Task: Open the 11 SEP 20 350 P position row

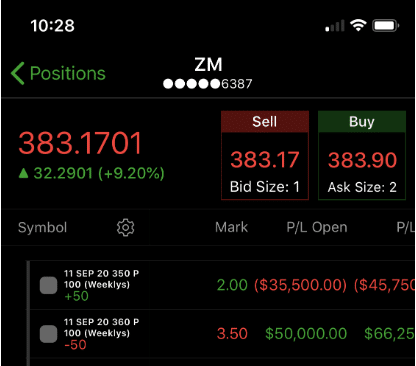Action: pos(221,285)
